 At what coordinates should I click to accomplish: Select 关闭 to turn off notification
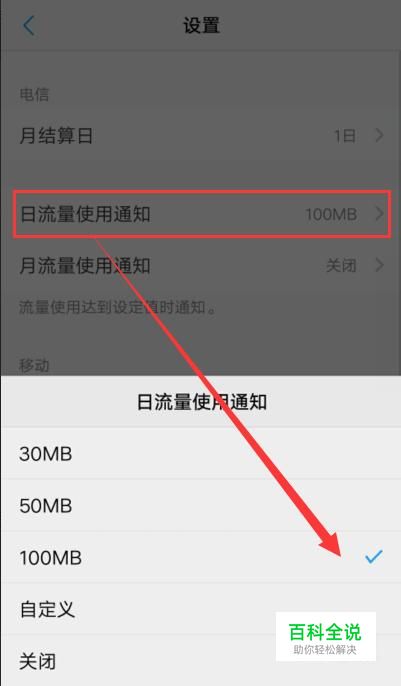point(200,661)
